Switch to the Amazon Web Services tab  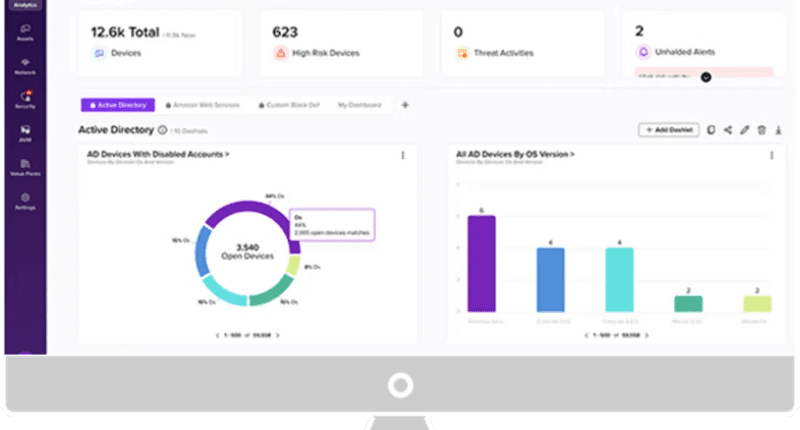[205, 104]
